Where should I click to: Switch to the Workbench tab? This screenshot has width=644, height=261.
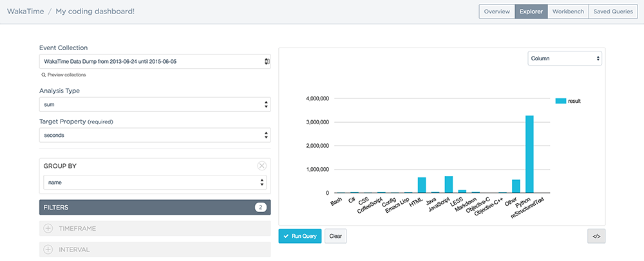click(568, 12)
